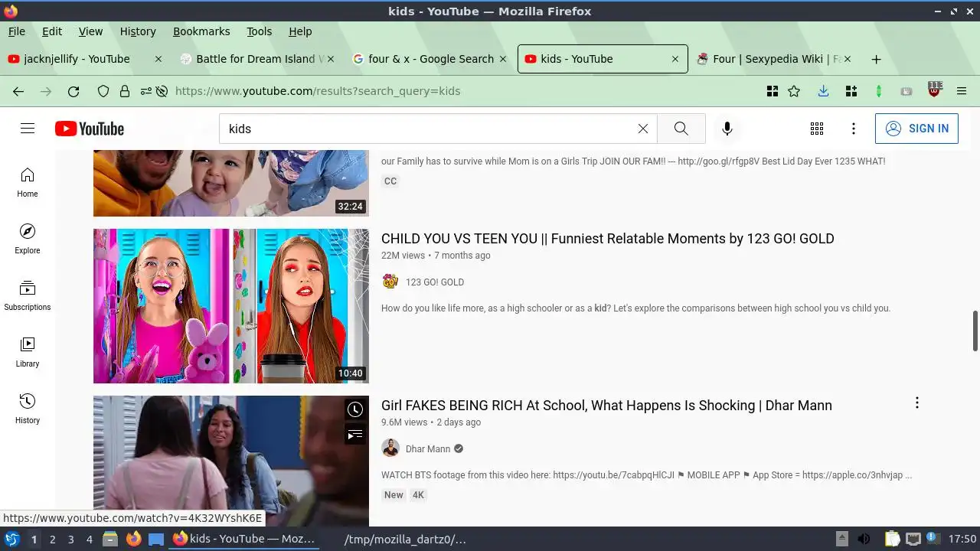This screenshot has width=980, height=551.
Task: Open the Help menu
Action: click(x=300, y=31)
